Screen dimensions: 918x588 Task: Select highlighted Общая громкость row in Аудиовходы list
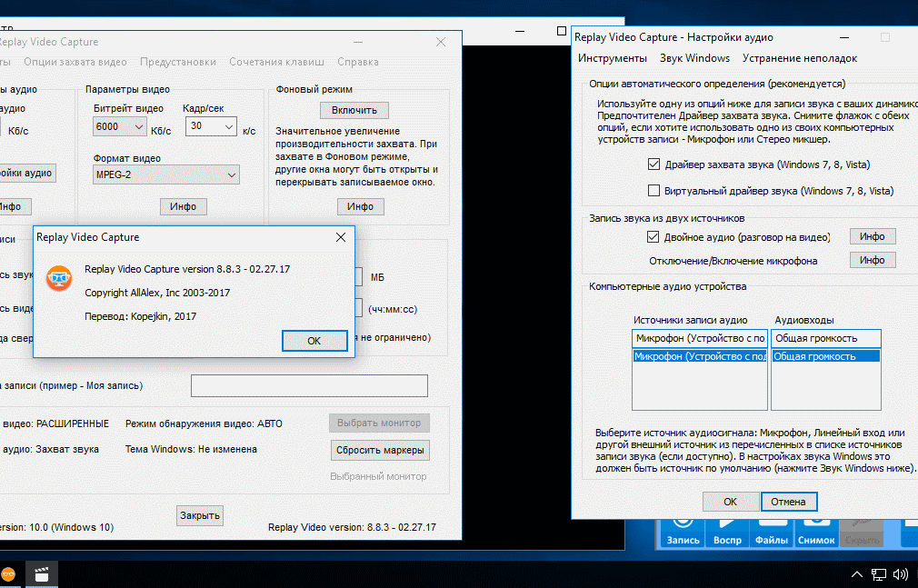tap(826, 356)
